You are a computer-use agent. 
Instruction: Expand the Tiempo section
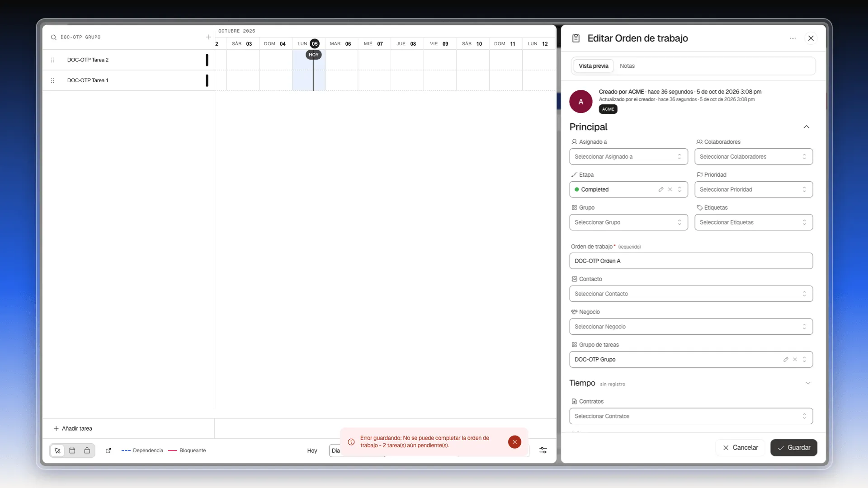[x=808, y=383]
